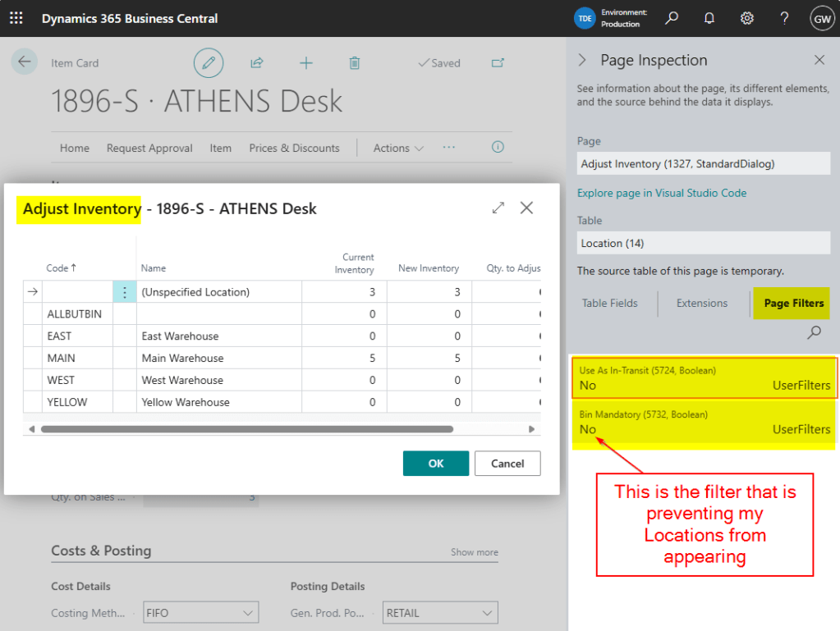Open the Actions dropdown menu

398,149
